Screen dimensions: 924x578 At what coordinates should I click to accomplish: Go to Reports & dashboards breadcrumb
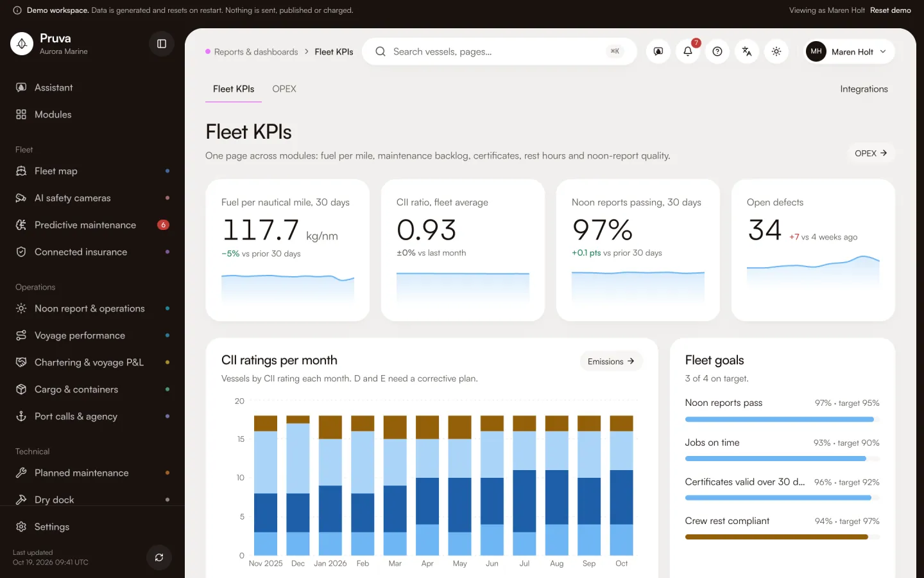[256, 52]
